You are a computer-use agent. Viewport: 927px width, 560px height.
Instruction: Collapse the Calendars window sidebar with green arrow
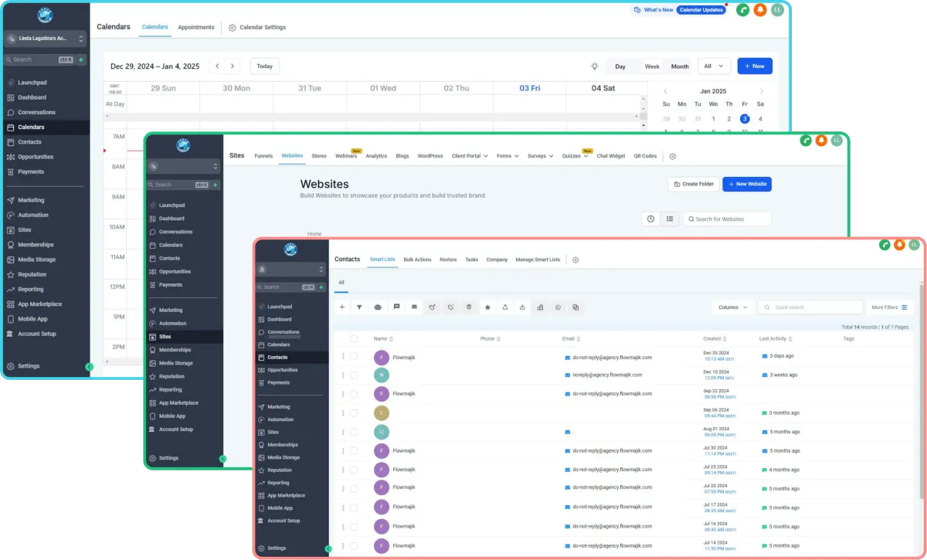click(x=90, y=367)
